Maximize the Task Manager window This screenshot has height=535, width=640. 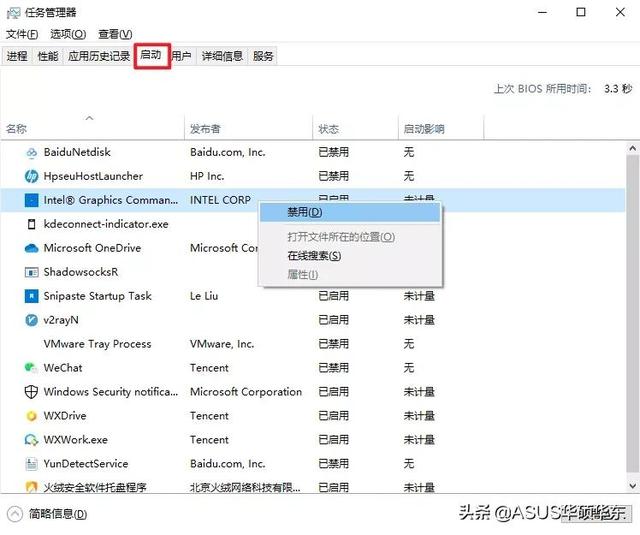pos(581,12)
